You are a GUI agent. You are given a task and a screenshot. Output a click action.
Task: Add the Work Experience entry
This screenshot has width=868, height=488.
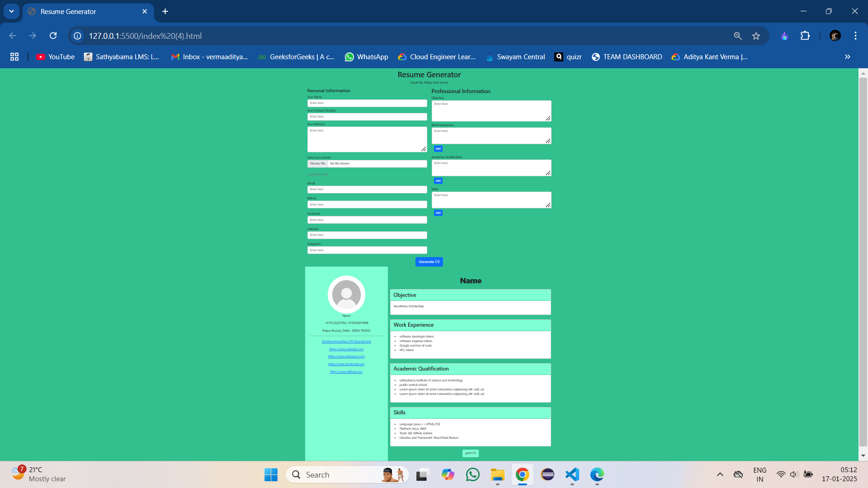(438, 149)
